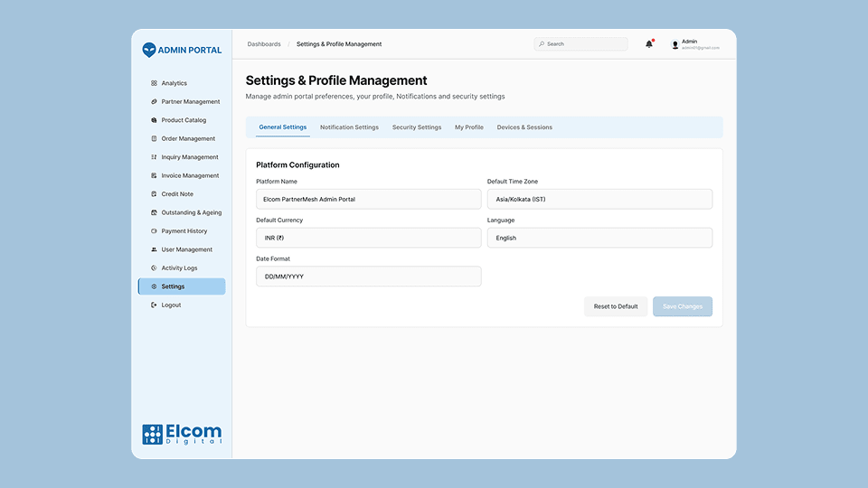Choose the Date Format field
Image resolution: width=868 pixels, height=488 pixels.
[x=368, y=277]
